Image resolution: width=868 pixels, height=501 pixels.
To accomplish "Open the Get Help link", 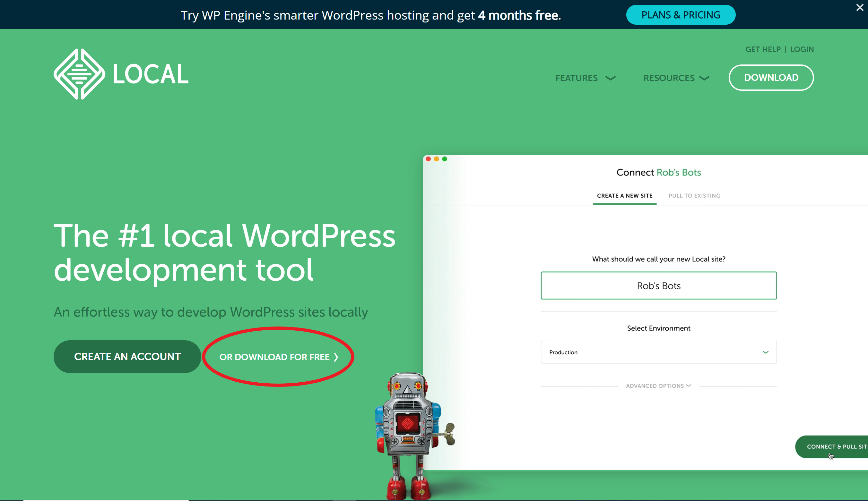I will pos(763,49).
